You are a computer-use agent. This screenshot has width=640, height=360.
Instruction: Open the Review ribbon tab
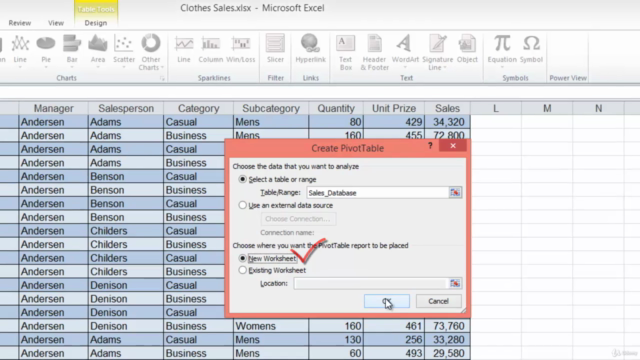point(20,23)
